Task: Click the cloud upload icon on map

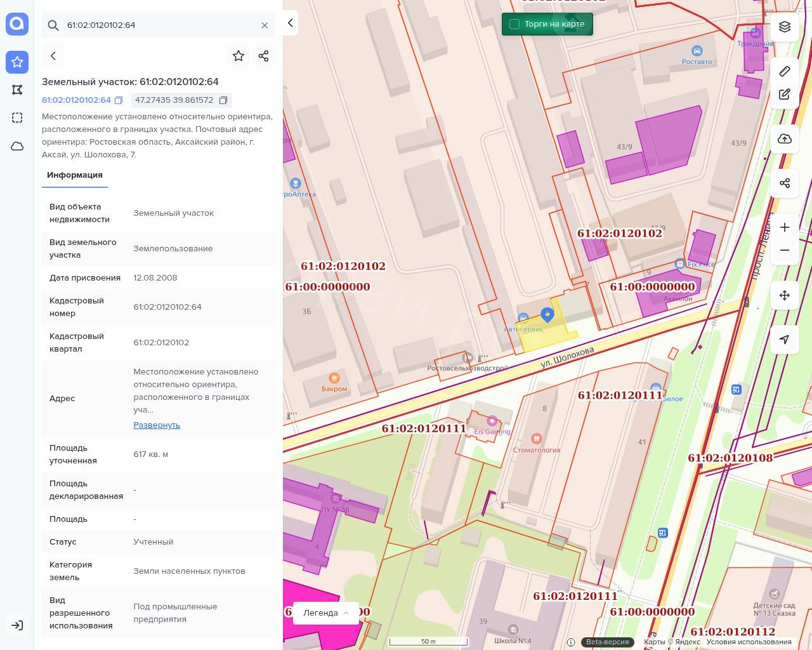Action: (x=785, y=139)
